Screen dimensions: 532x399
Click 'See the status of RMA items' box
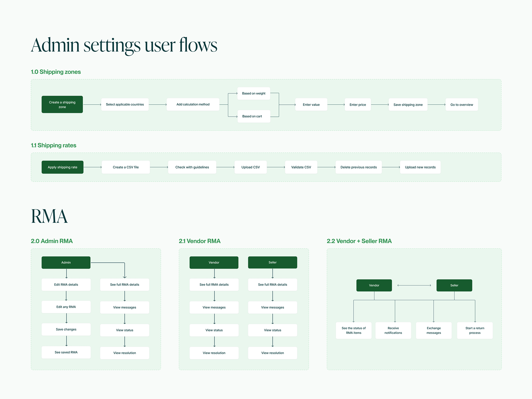[354, 330]
